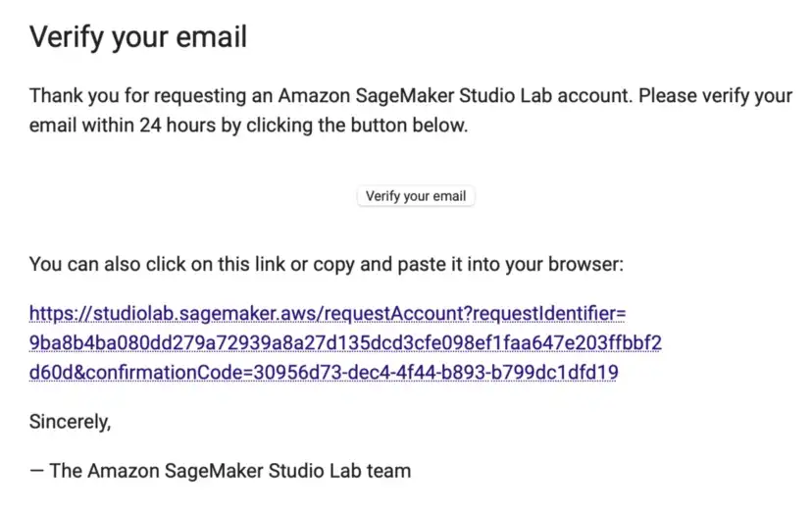Click the word requestIdentifier= in the link
Image resolution: width=812 pixels, height=513 pixels.
pos(549,314)
